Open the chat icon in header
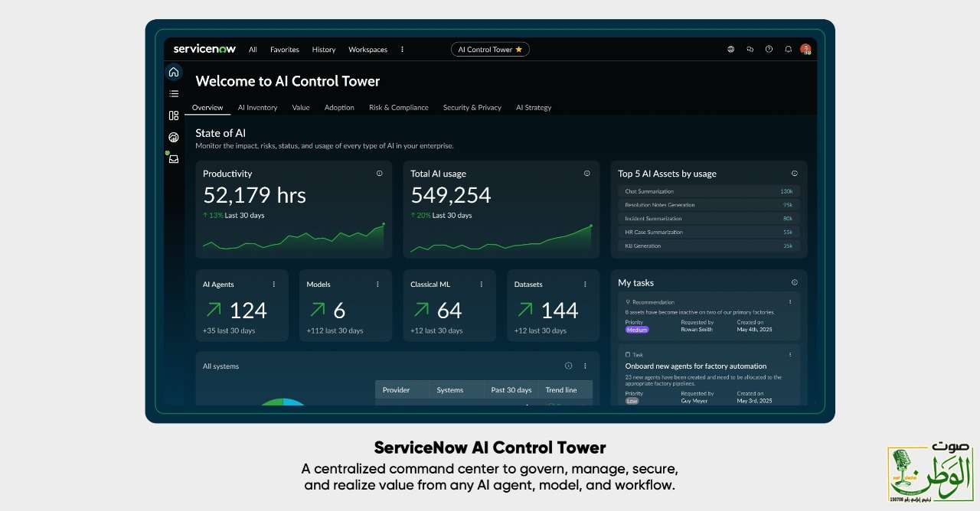Screen dimensions: 980x511 [750, 50]
